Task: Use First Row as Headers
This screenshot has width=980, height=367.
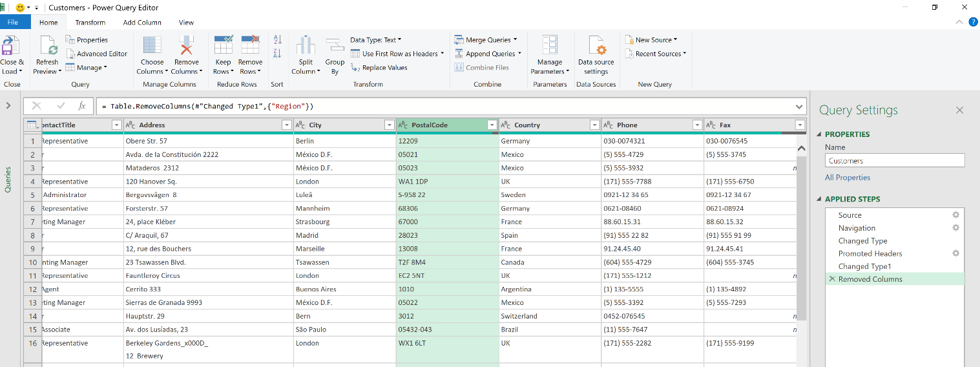Action: tap(397, 54)
